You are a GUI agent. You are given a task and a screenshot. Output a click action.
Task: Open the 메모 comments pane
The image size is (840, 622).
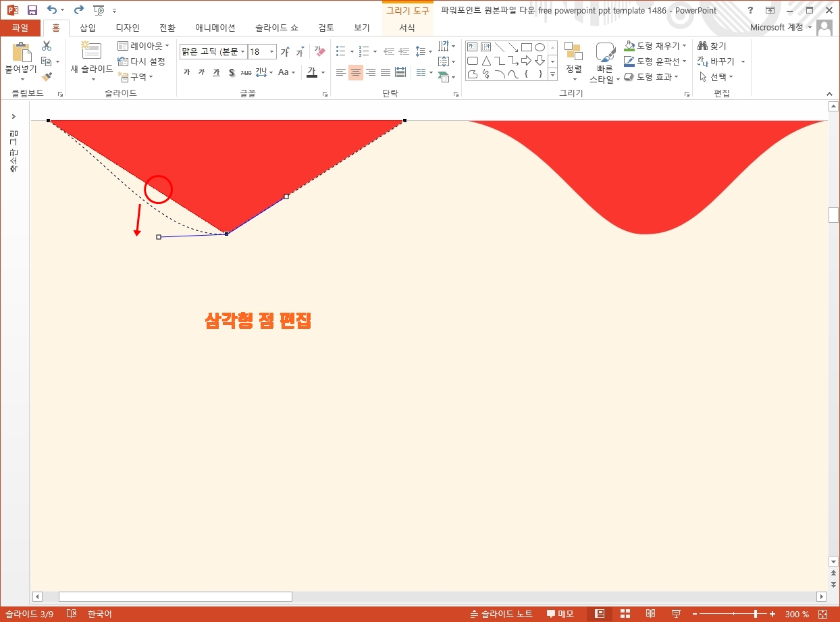[x=560, y=614]
